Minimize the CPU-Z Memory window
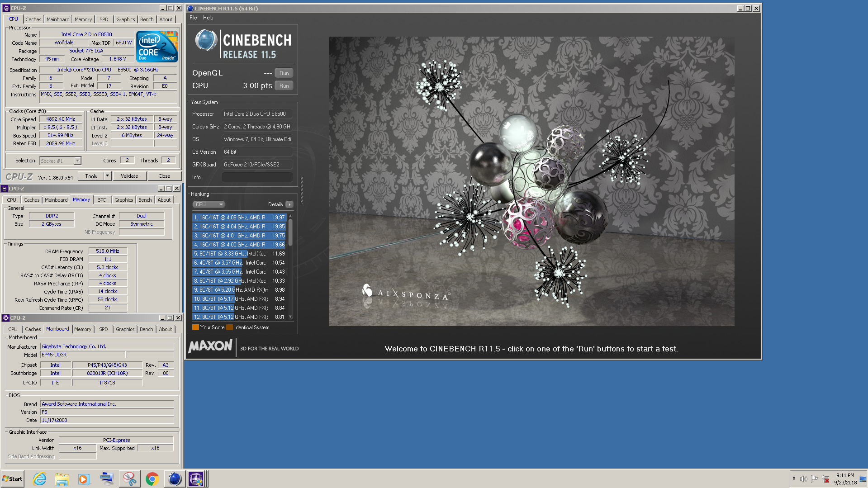This screenshot has width=868, height=488. click(161, 189)
